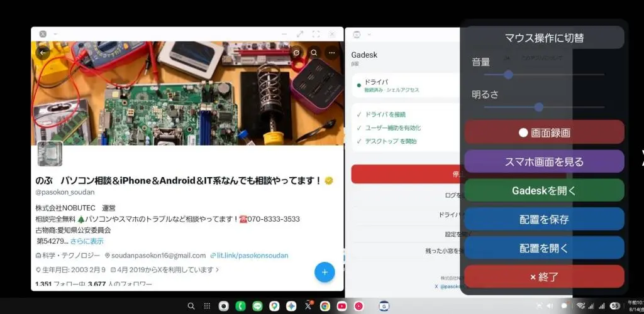Open YouTube from the taskbar
This screenshot has width=644, height=314.
[x=341, y=306]
